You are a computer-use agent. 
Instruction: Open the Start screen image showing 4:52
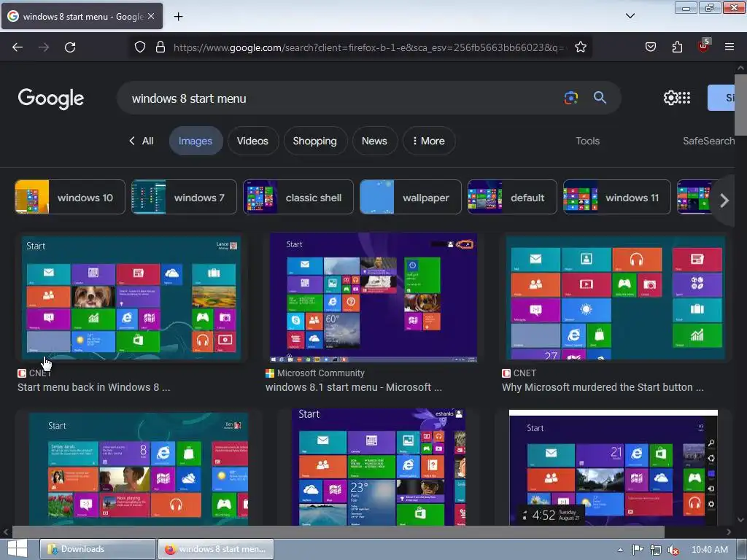tap(613, 467)
